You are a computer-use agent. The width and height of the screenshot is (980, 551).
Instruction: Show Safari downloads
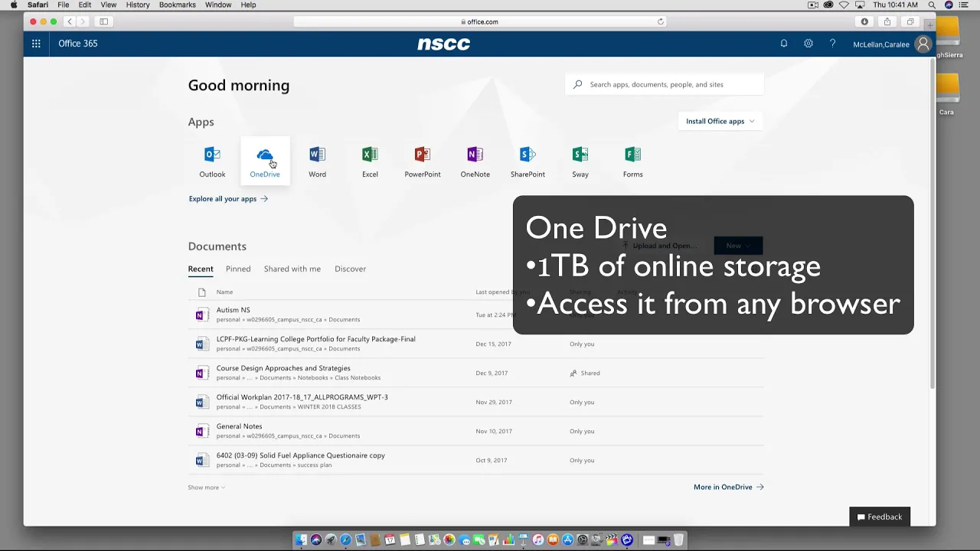(864, 21)
